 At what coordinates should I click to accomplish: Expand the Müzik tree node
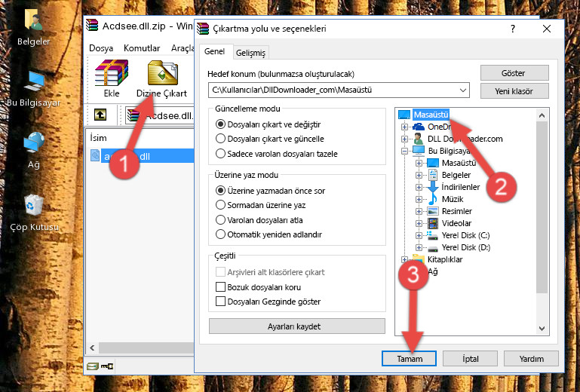tap(419, 199)
